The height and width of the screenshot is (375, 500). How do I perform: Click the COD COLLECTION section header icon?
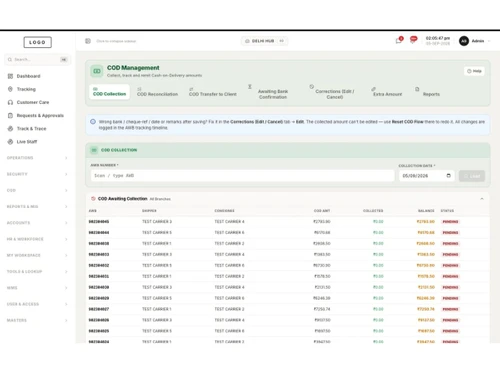click(94, 150)
